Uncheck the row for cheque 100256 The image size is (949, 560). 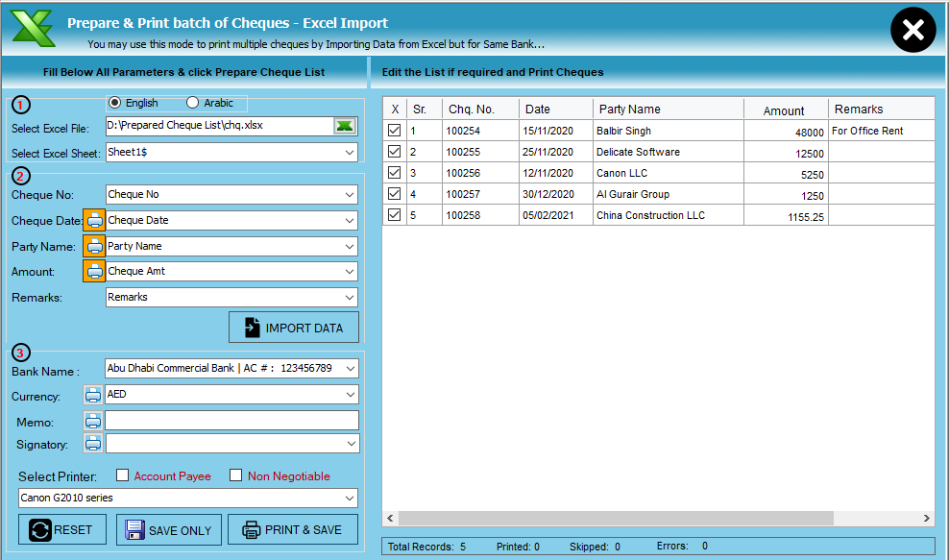(x=394, y=172)
